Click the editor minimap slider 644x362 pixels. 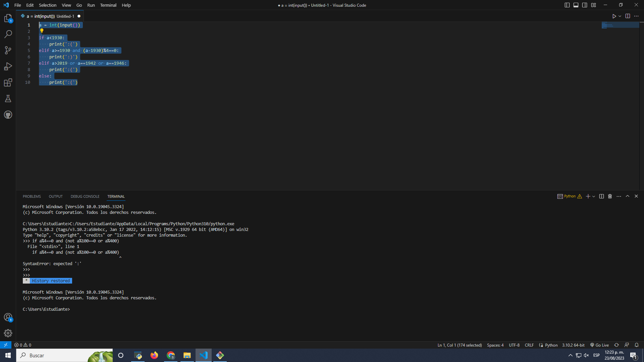click(620, 25)
